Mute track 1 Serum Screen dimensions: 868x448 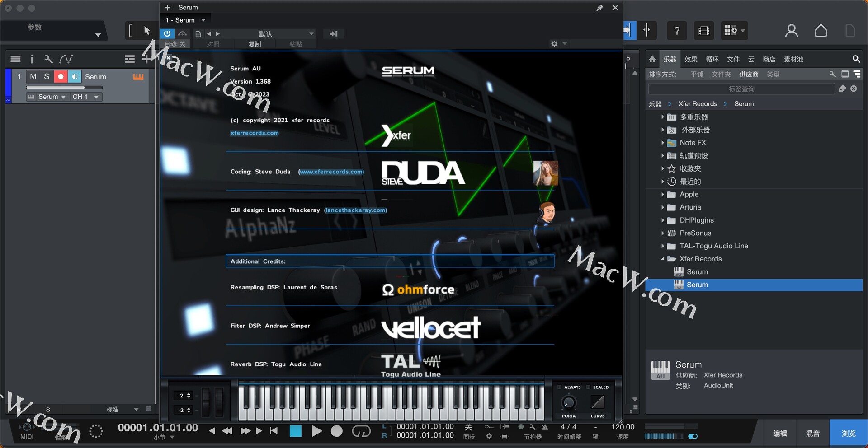(33, 77)
